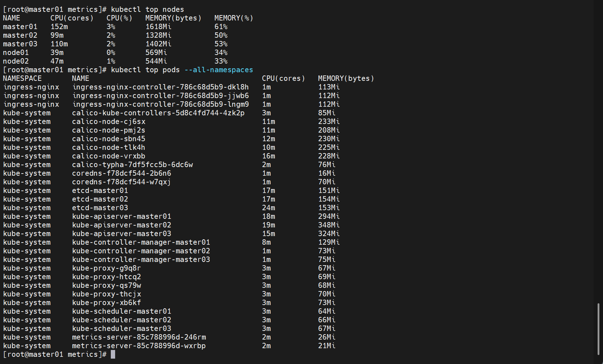Click the NAMESPACE column header
This screenshot has width=603, height=364.
[x=22, y=78]
